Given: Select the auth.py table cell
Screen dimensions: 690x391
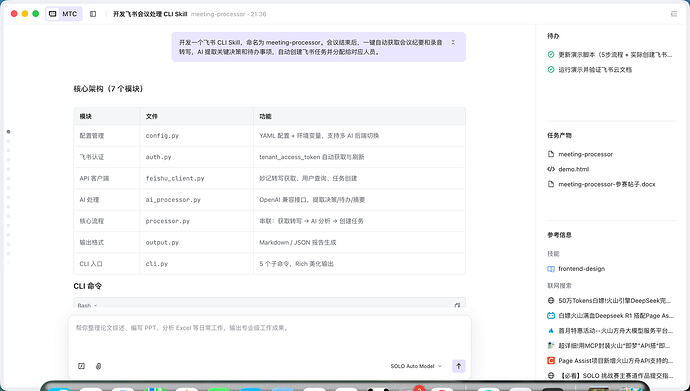Looking at the screenshot, I should pos(196,157).
